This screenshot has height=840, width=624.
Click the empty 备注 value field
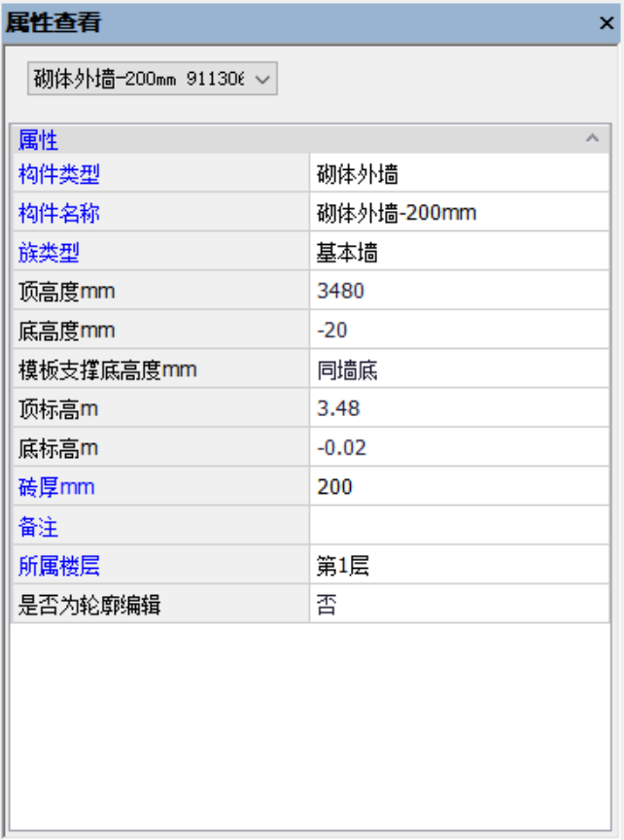pos(459,527)
